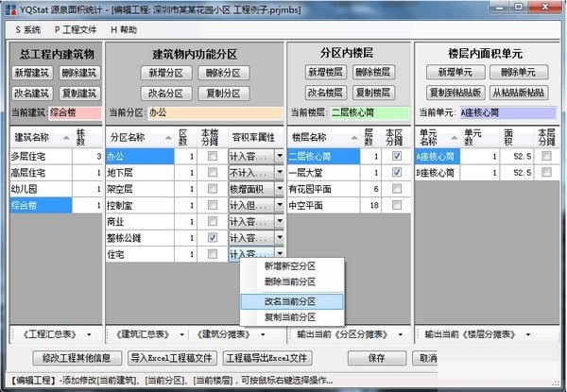Open 容积率属性 dropdown for 地下层 row
Screen dimensions: 567x392
coord(279,172)
